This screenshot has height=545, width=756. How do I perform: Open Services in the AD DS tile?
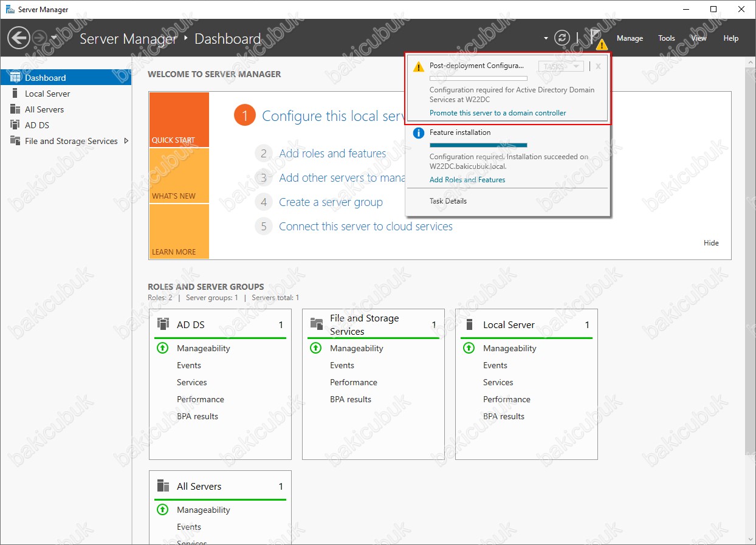coord(192,382)
